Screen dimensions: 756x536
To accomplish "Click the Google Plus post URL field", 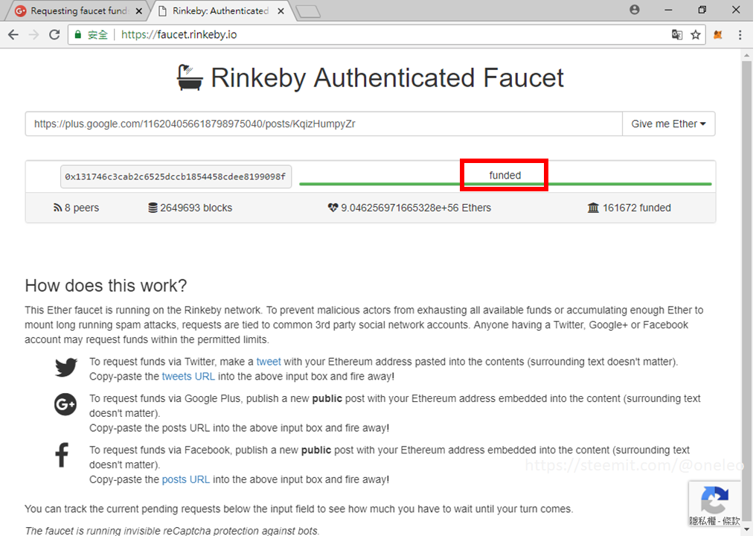I will 324,124.
